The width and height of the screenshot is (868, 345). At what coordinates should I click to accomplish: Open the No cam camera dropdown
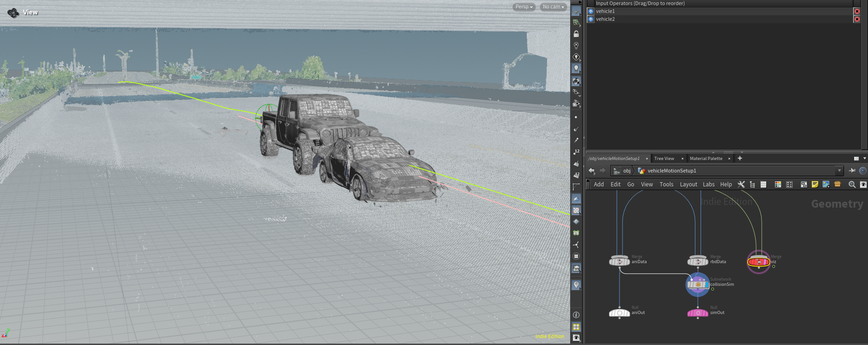coord(553,6)
